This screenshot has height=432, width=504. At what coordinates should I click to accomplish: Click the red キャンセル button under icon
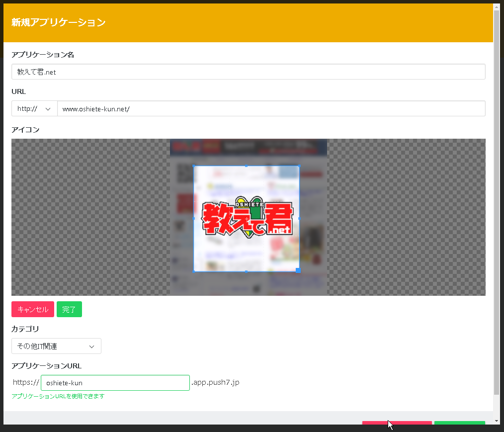pos(33,309)
